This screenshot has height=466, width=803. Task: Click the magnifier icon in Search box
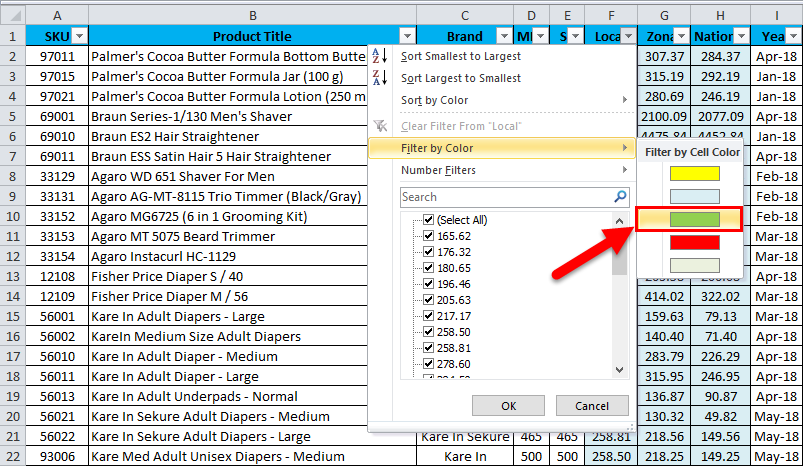(x=620, y=197)
